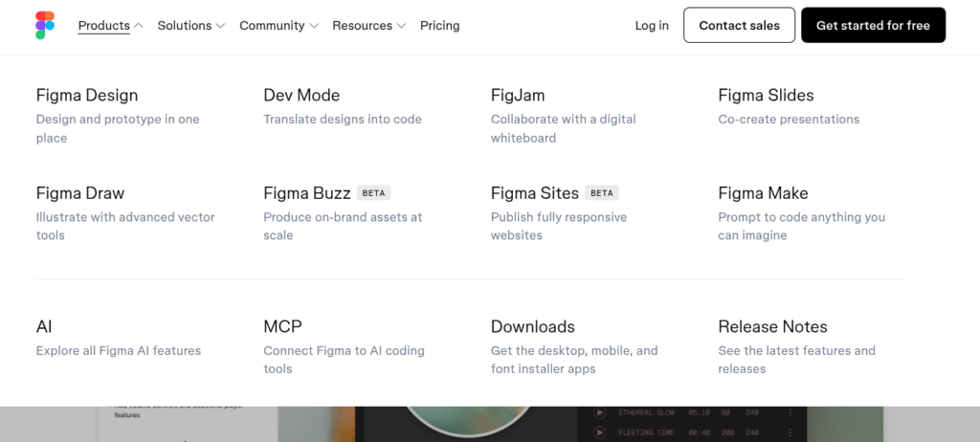Screen dimensions: 980x442
Task: Play the ETHEREAL GLOW track
Action: (x=599, y=412)
